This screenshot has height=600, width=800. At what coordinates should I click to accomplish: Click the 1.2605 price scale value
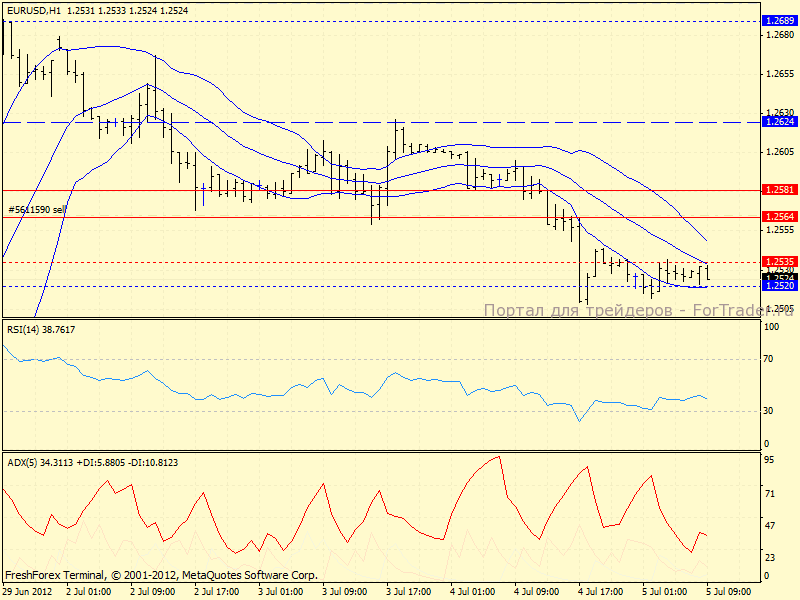pyautogui.click(x=780, y=152)
